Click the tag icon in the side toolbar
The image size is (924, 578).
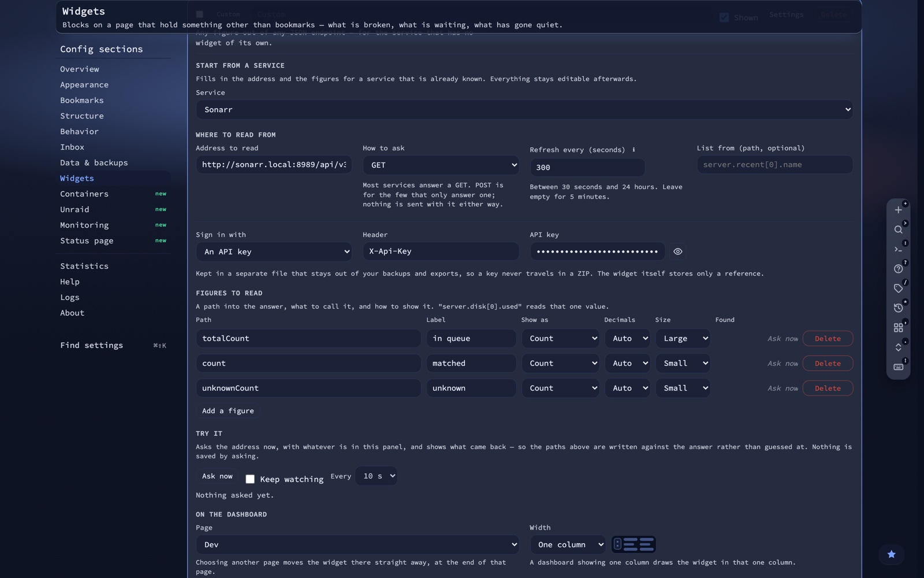[x=898, y=288]
